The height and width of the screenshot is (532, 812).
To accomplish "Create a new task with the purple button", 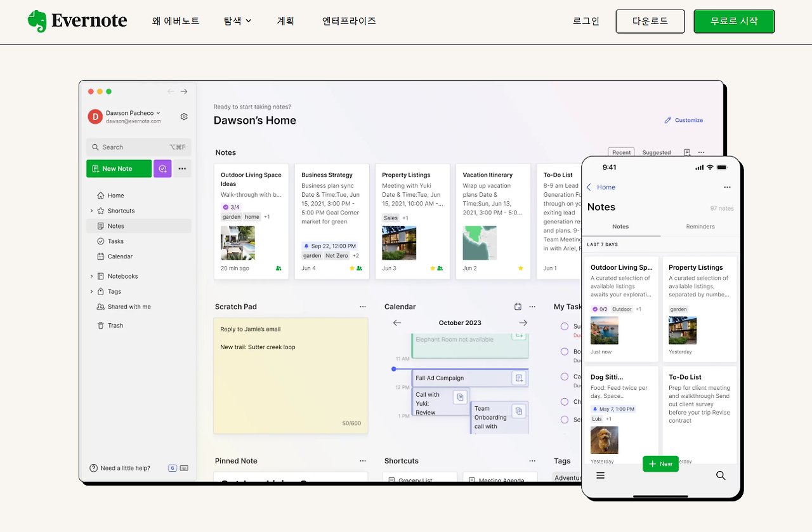I will (162, 169).
